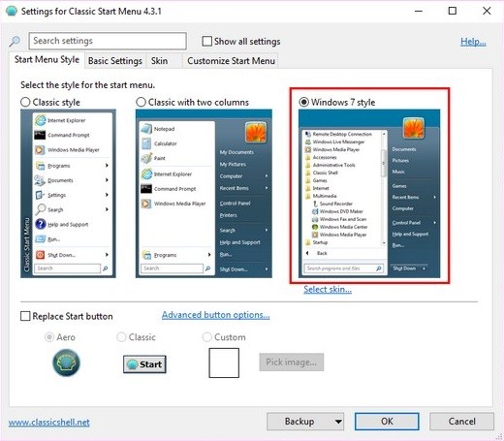Click the Pick image... button
504x441 pixels.
292,362
